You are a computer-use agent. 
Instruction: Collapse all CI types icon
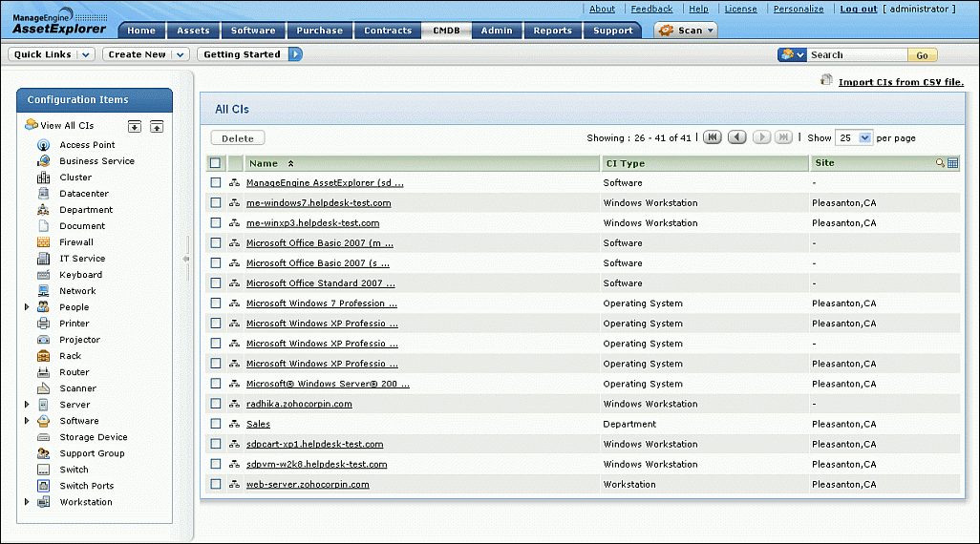[x=157, y=127]
